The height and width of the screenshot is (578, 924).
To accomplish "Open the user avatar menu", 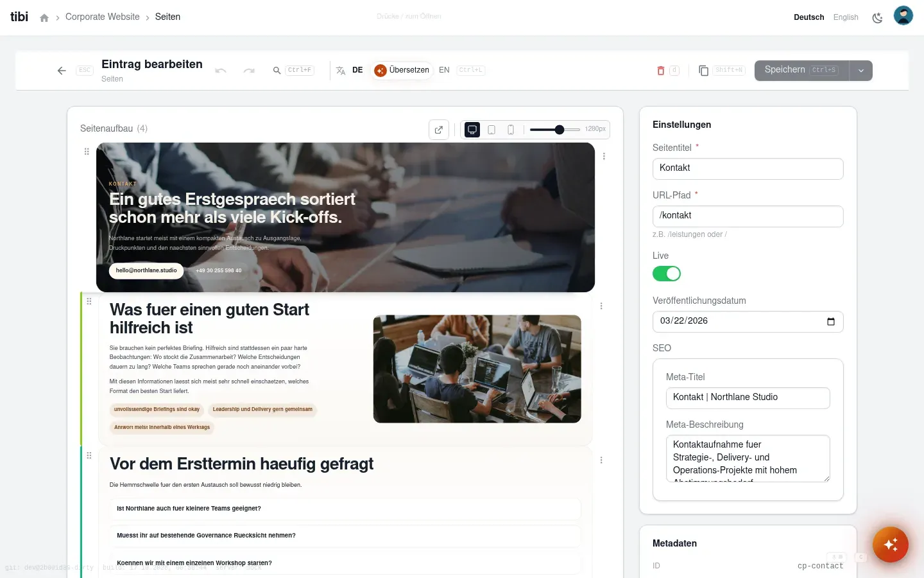I will [x=903, y=15].
